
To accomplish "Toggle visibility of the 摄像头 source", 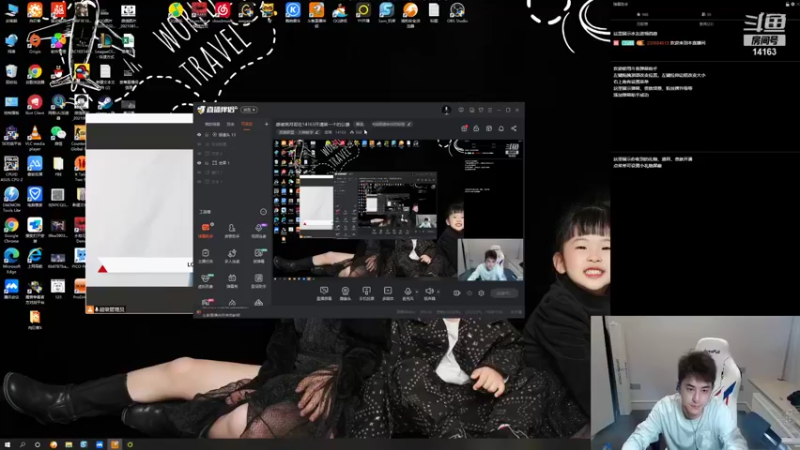I will tap(199, 135).
